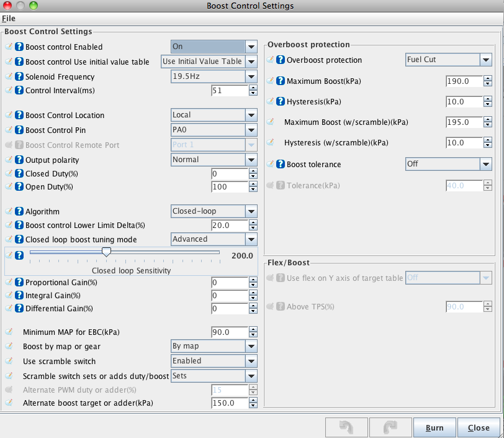Click the redo arrow button
This screenshot has width=504, height=438.
390,427
